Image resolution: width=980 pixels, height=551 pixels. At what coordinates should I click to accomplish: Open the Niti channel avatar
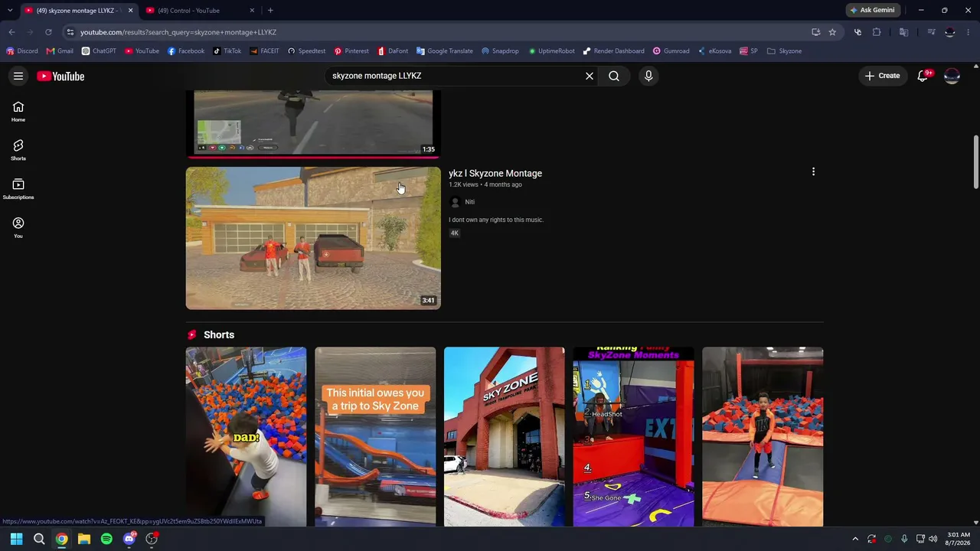click(455, 202)
